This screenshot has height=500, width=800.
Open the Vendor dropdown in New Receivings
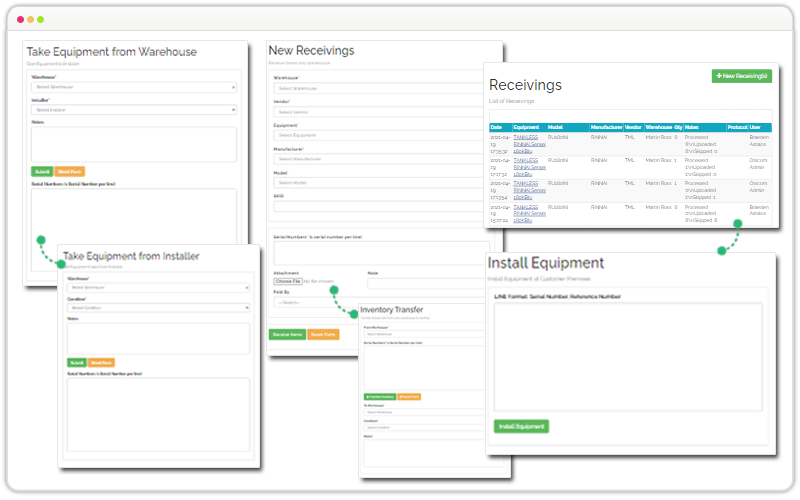[381, 112]
